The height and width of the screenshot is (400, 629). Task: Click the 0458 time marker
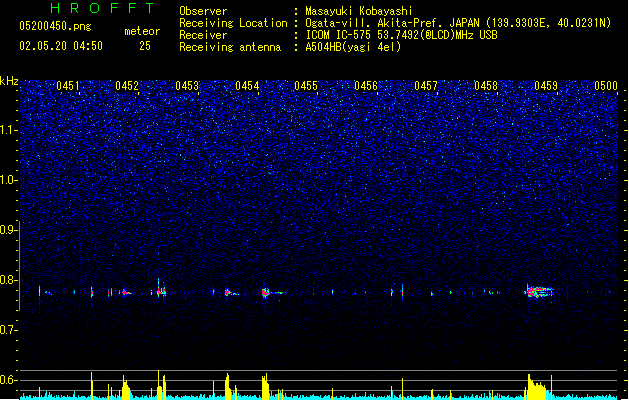(486, 86)
